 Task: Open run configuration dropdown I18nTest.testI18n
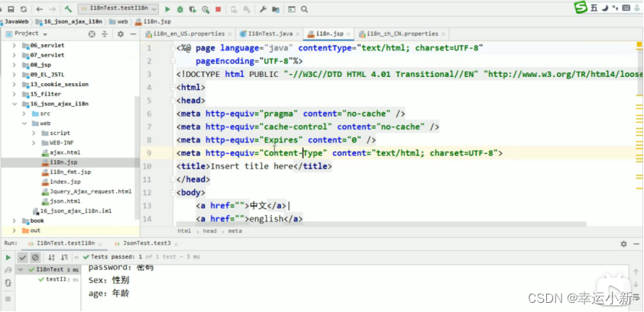point(118,9)
